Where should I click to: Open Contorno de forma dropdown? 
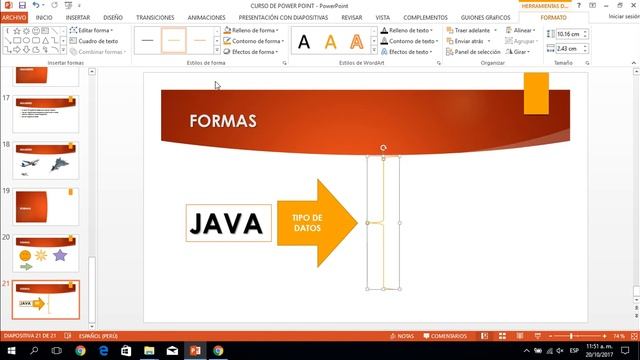253,41
